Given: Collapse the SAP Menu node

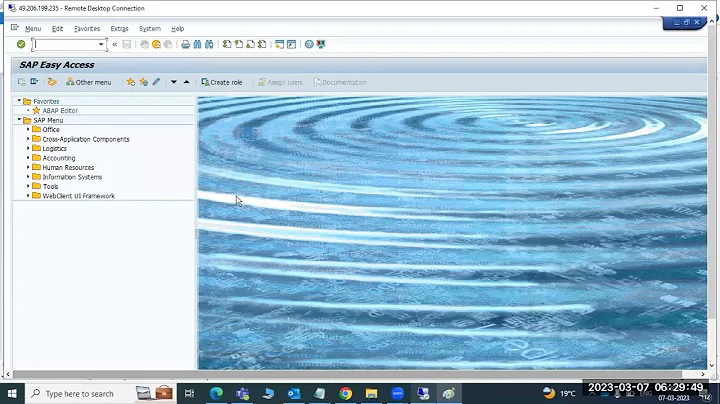Looking at the screenshot, I should [19, 119].
